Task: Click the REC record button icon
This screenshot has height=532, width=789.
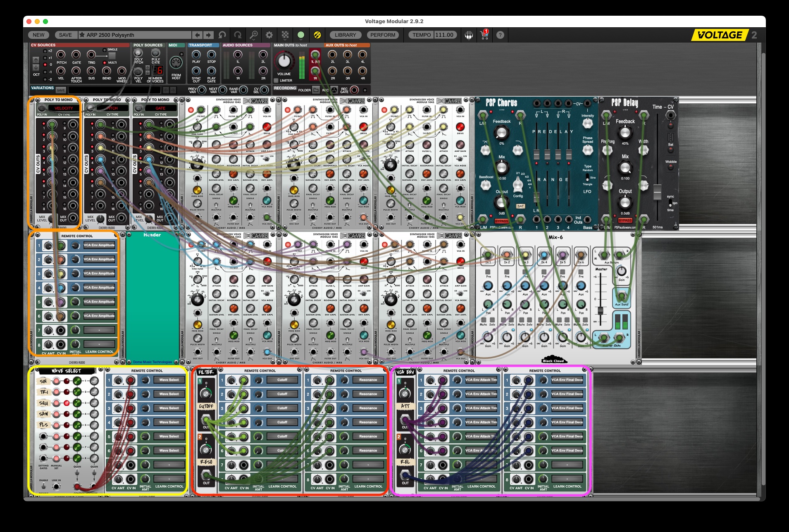Action: pyautogui.click(x=334, y=90)
